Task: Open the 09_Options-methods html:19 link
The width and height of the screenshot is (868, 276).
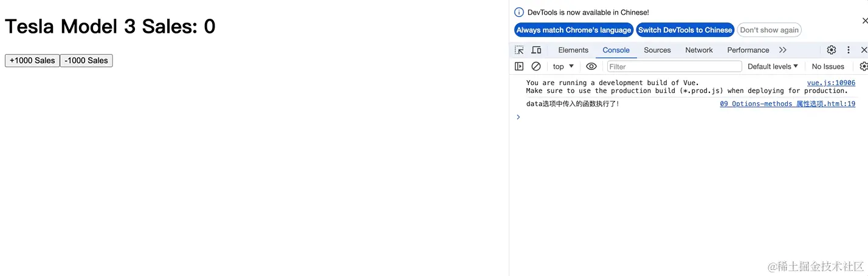Action: point(787,104)
